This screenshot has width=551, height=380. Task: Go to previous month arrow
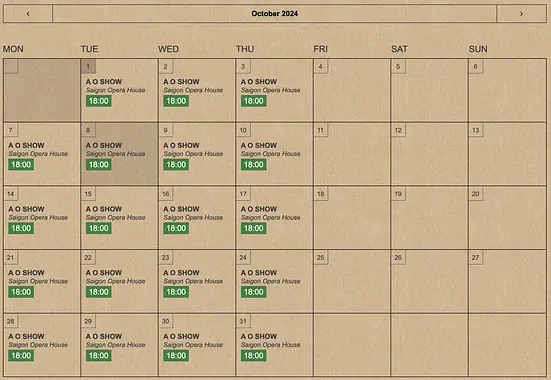pos(28,14)
